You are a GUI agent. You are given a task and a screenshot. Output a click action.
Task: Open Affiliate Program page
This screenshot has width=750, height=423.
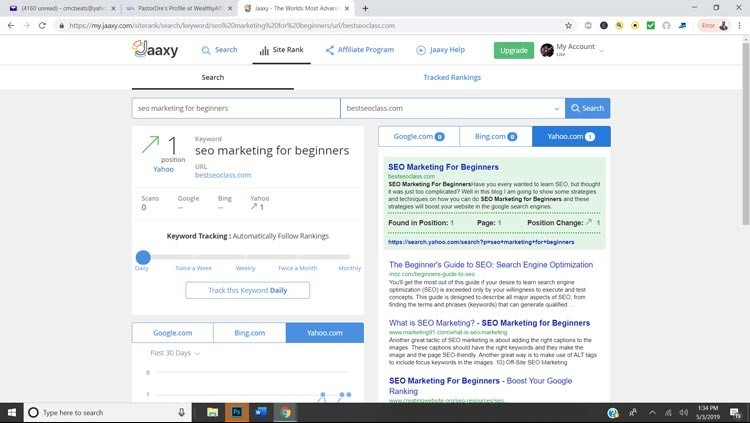coord(360,50)
